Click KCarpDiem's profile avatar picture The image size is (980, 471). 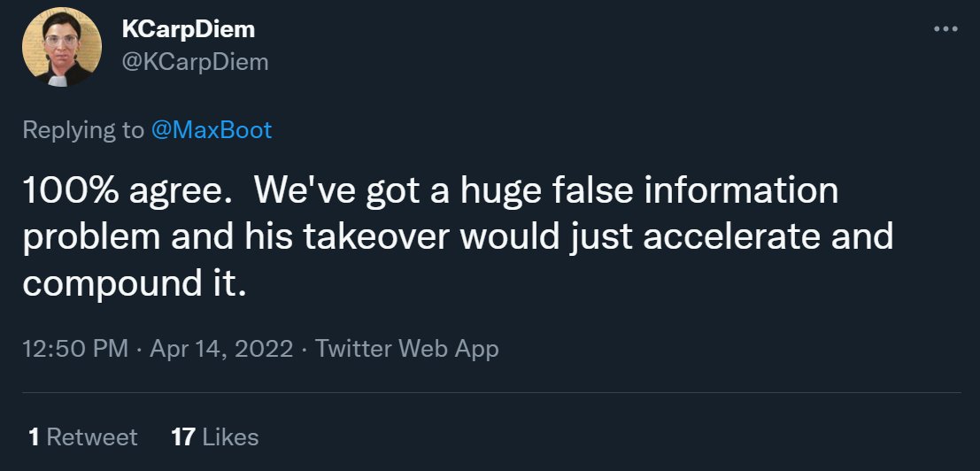[61, 47]
